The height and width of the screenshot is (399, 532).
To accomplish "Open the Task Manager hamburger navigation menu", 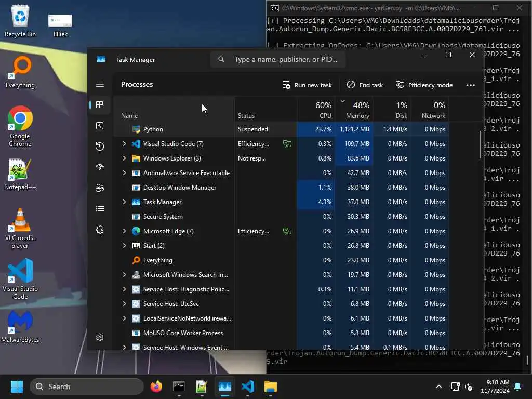I will (100, 84).
